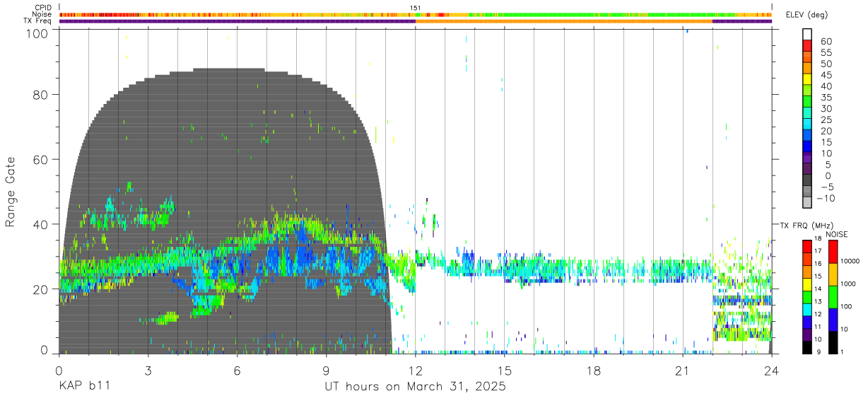Click the yellow 14–15 MHz TX FRQ swatch
This screenshot has height=401, width=868.
[807, 284]
